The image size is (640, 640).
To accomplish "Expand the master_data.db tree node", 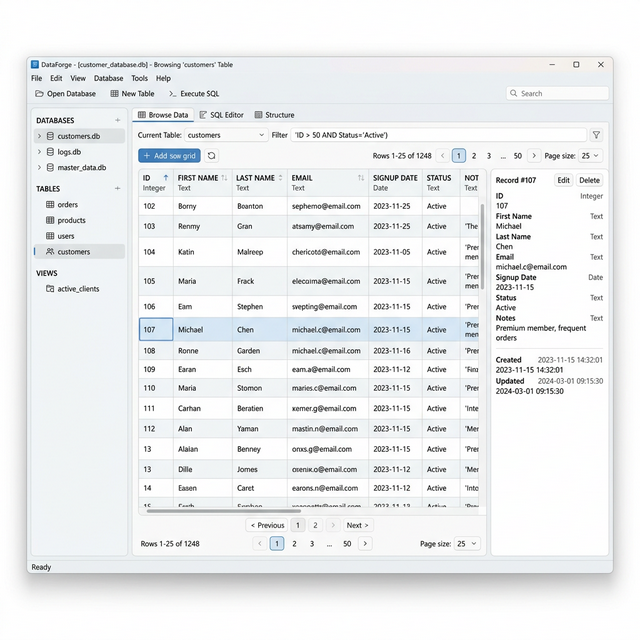I will [x=39, y=167].
